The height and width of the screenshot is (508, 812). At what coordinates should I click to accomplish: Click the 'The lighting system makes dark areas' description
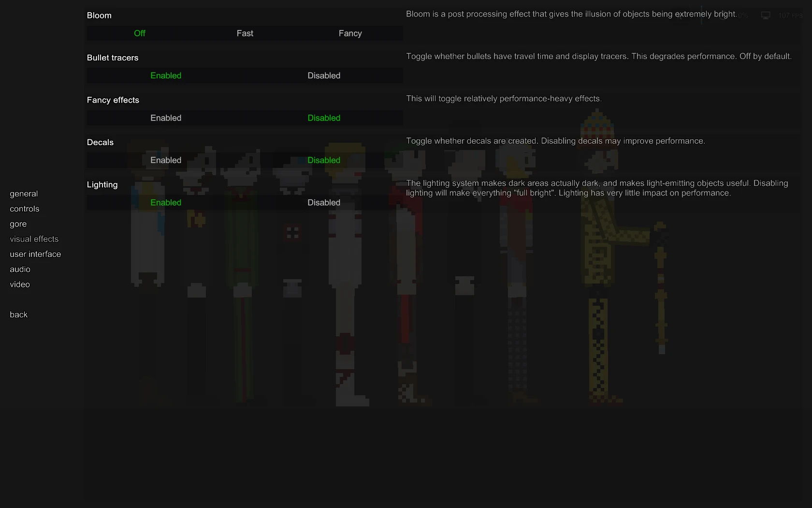[x=597, y=188]
